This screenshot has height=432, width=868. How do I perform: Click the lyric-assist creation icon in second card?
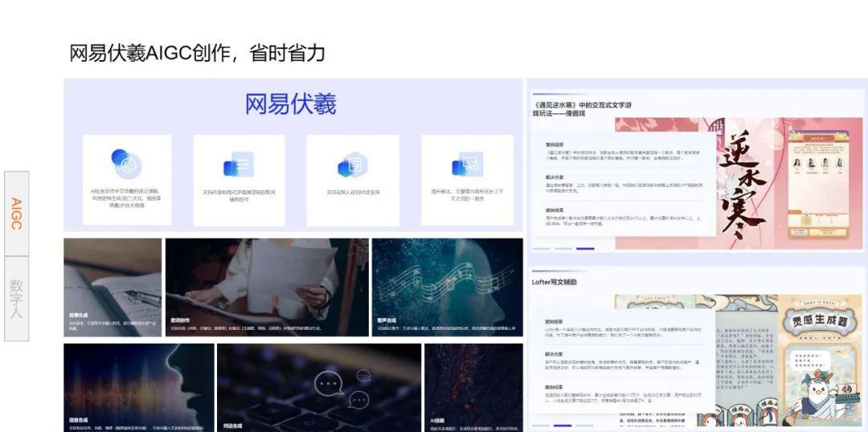click(x=239, y=165)
